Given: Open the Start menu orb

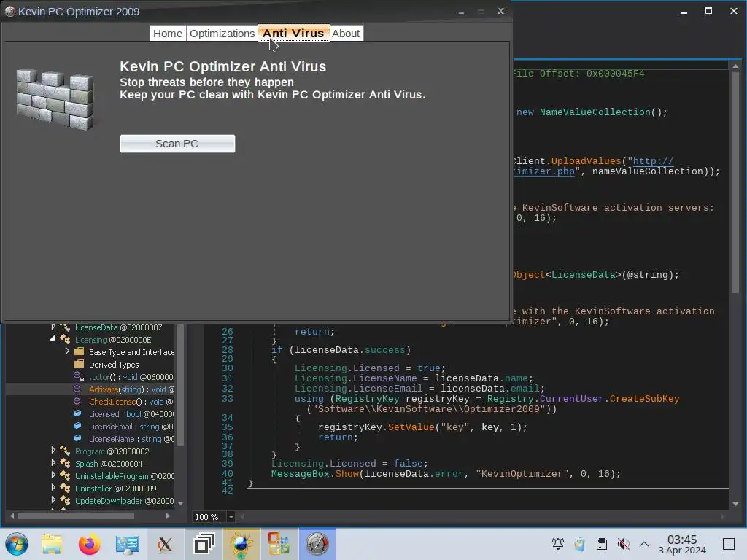Looking at the screenshot, I should [x=17, y=544].
